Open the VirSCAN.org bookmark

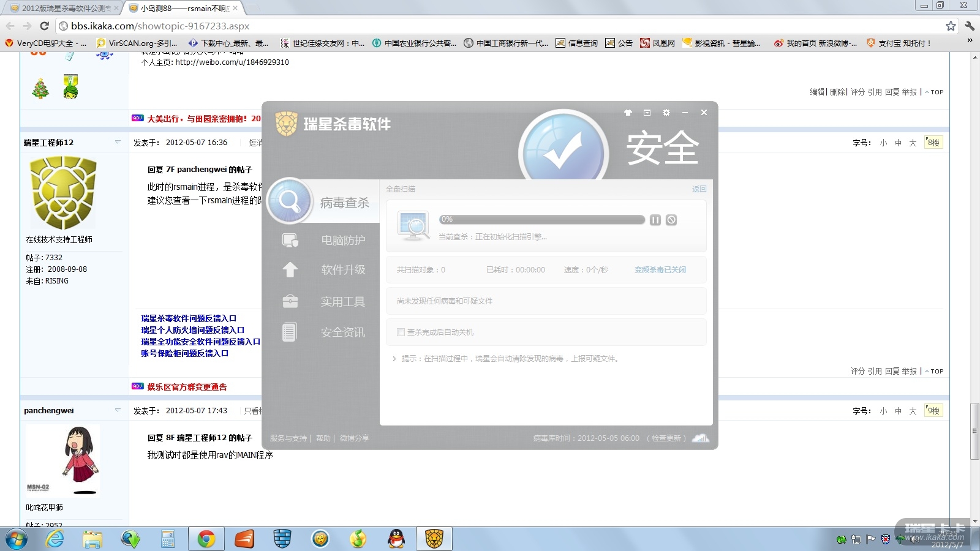pyautogui.click(x=137, y=43)
